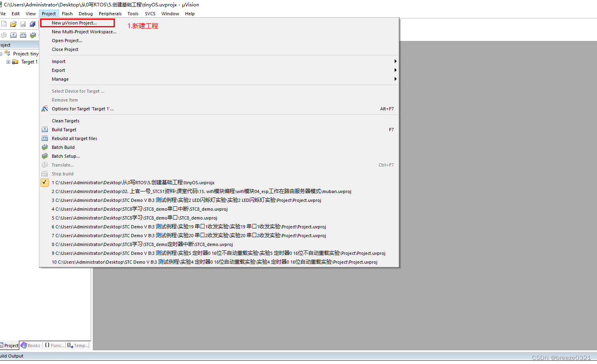The height and width of the screenshot is (364, 597).
Task: Click the Save All toolbar icon
Action: (x=33, y=24)
